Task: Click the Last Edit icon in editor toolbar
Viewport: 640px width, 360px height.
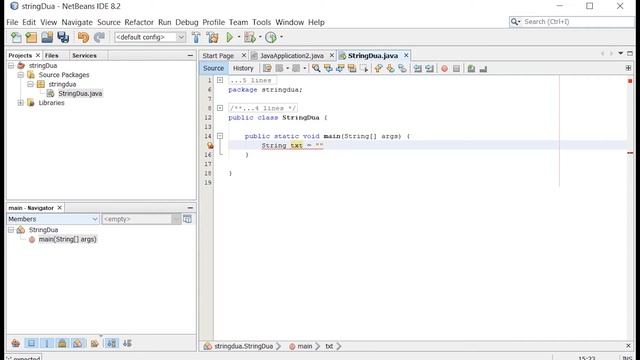Action: coord(267,69)
